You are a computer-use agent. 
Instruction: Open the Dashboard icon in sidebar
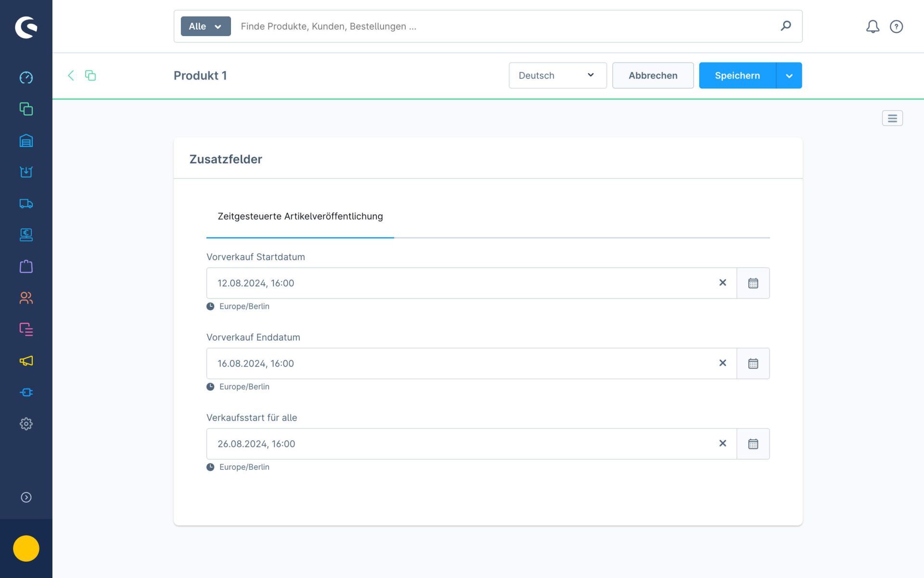(x=26, y=78)
